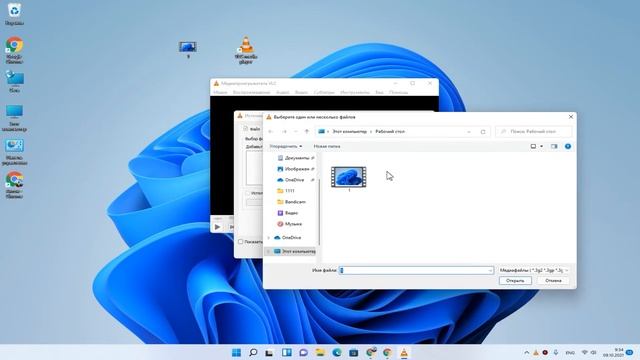Toggle the Показать checkbox in source dialog
The image size is (640, 360).
pyautogui.click(x=240, y=242)
